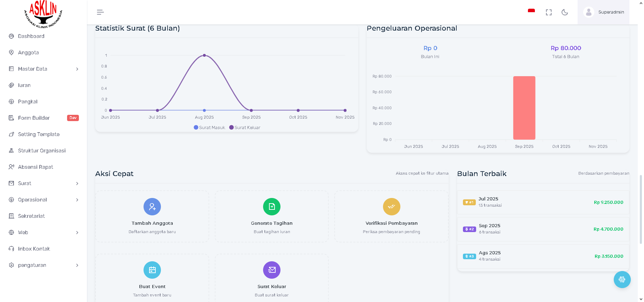
Task: Open Inbox Kontak from the sidebar
Action: tap(34, 249)
